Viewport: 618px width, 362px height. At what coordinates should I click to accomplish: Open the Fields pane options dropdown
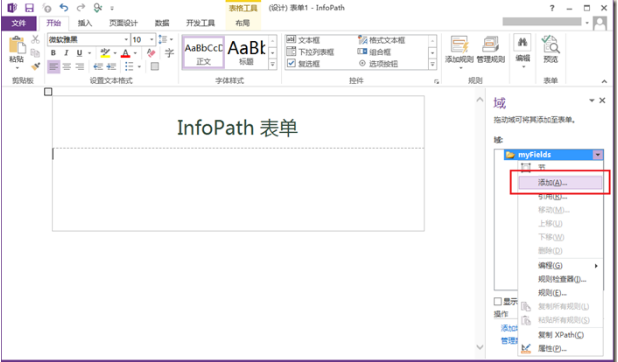pyautogui.click(x=592, y=101)
